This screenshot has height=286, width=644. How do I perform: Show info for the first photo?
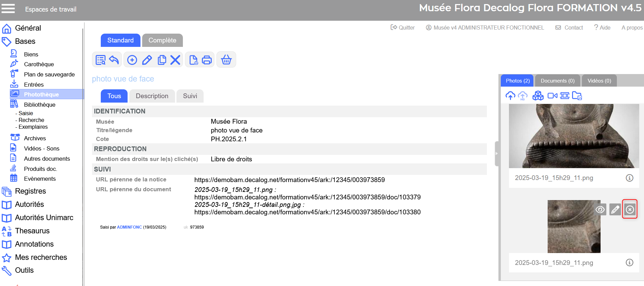pyautogui.click(x=629, y=178)
